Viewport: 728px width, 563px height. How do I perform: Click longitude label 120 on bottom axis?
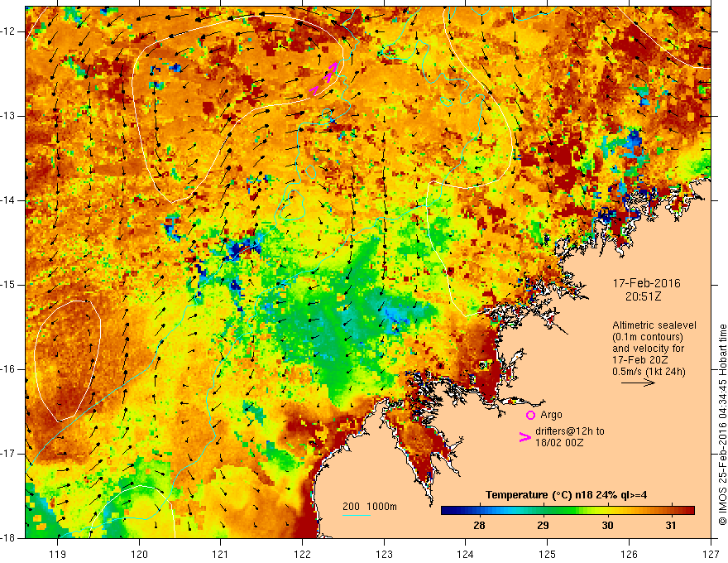(x=139, y=554)
